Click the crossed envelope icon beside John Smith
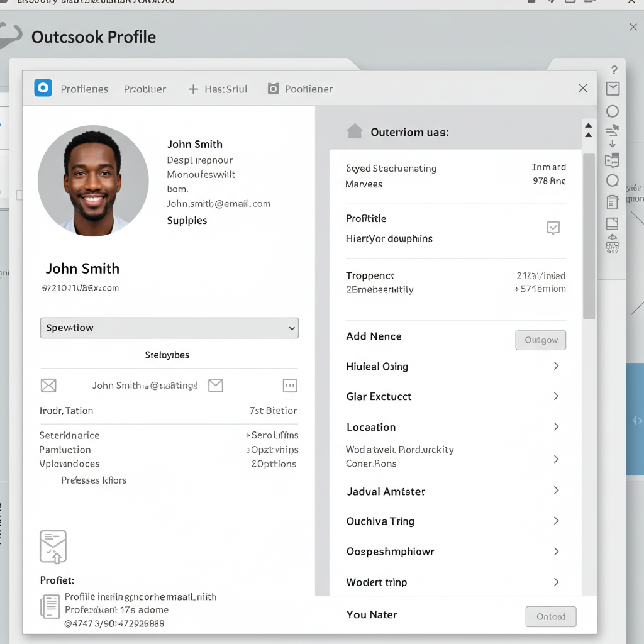This screenshot has height=644, width=644. (x=48, y=386)
